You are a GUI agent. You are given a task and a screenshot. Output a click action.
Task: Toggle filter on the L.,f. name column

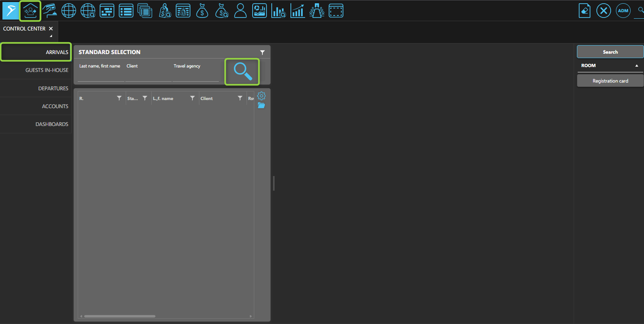point(192,98)
